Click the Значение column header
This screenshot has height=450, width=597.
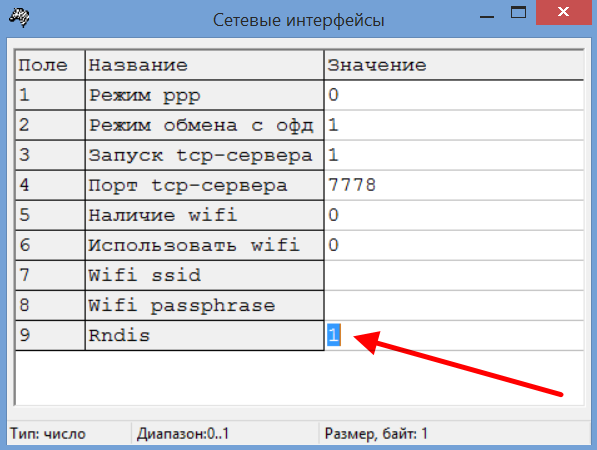454,65
